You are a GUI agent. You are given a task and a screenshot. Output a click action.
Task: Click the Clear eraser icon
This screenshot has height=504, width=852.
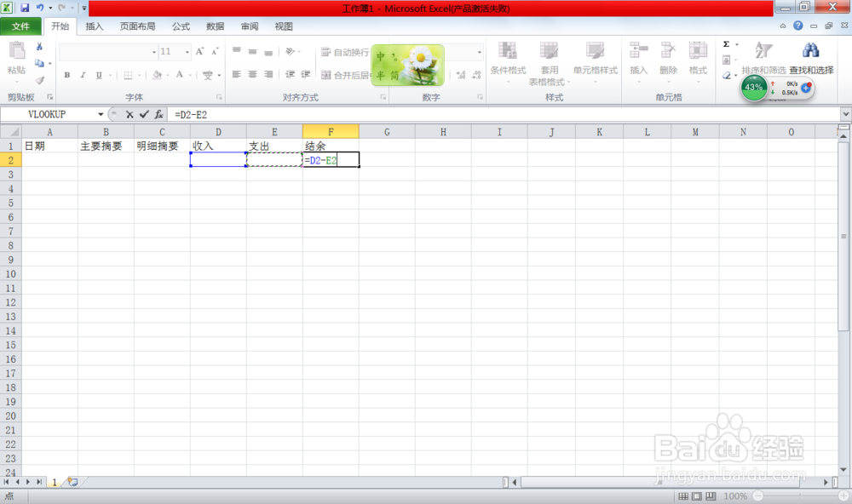(727, 75)
